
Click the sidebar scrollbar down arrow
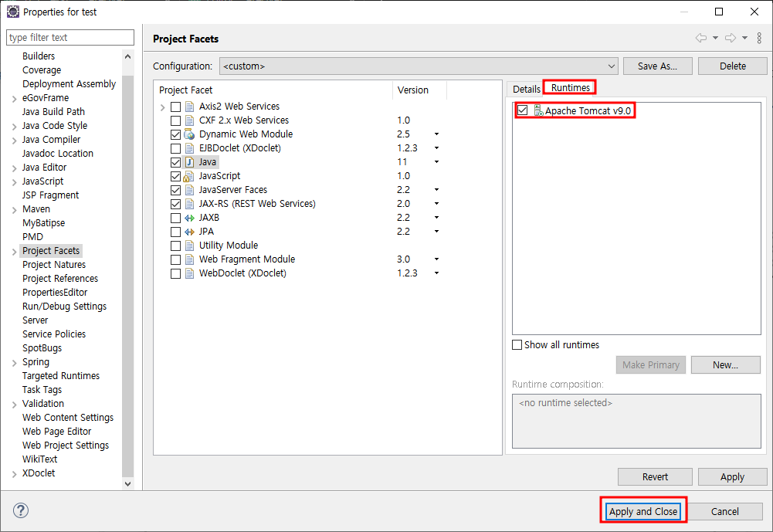(x=127, y=483)
